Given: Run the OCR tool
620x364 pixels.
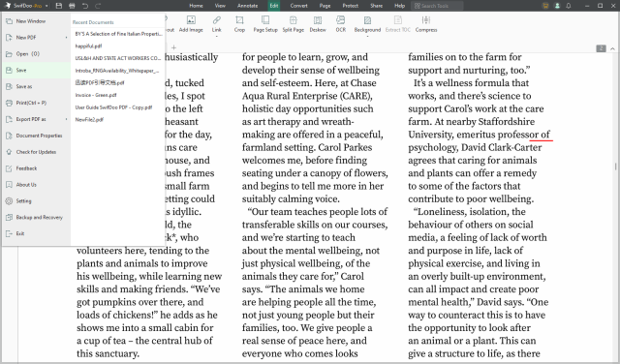Looking at the screenshot, I should coord(340,24).
